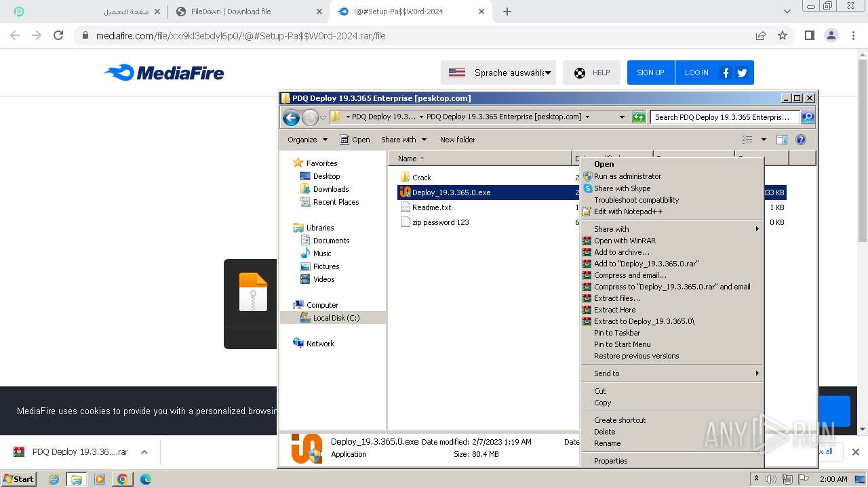The height and width of the screenshot is (488, 868).
Task: Open Organize dropdown in Explorer toolbar
Action: tap(307, 140)
